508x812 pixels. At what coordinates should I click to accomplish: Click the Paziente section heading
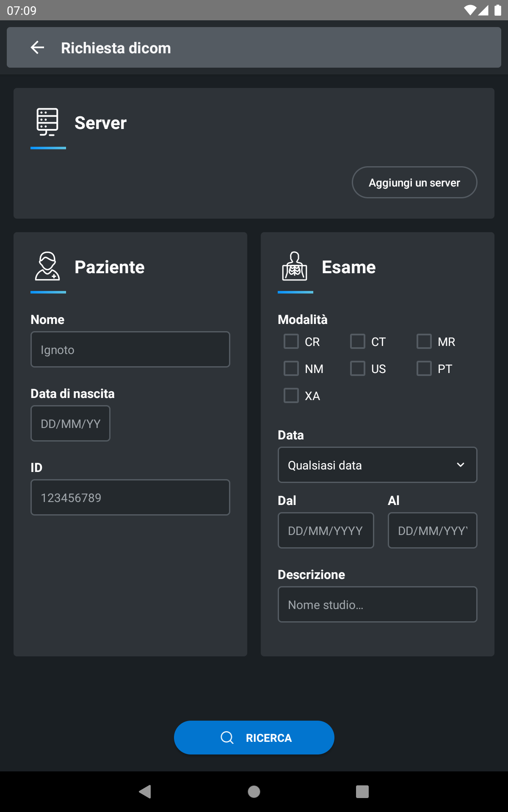pyautogui.click(x=110, y=267)
